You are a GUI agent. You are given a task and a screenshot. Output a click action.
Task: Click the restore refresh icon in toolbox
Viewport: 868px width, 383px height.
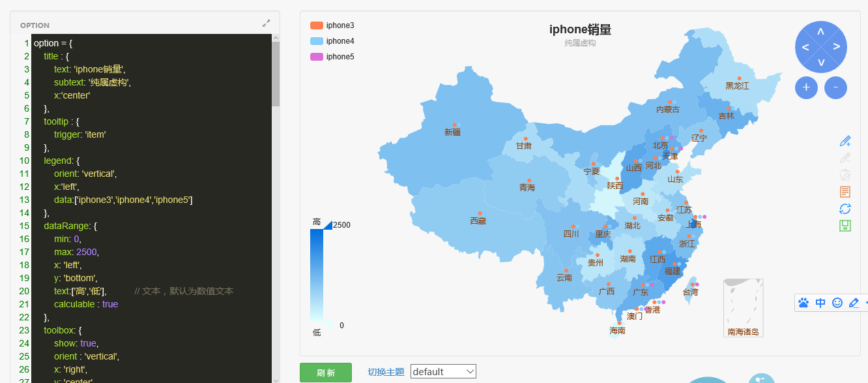[x=845, y=208]
